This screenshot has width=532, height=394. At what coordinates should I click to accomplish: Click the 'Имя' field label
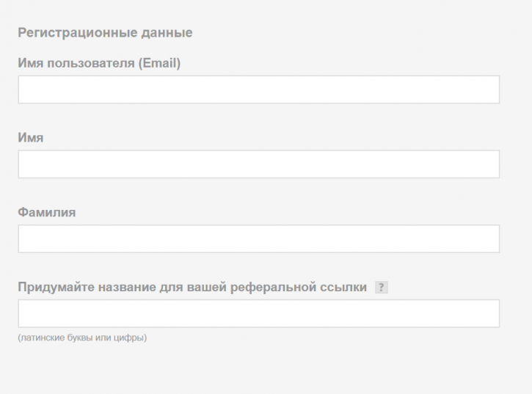[x=31, y=138]
